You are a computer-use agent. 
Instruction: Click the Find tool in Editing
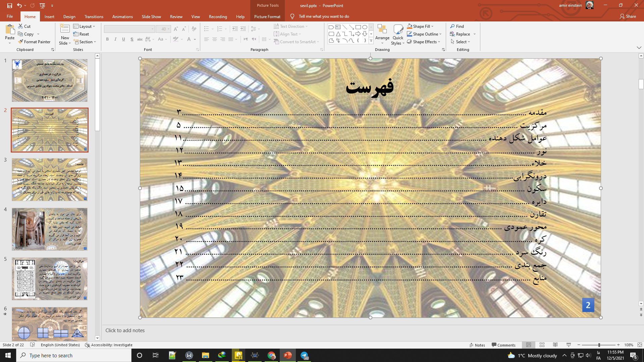pyautogui.click(x=457, y=26)
